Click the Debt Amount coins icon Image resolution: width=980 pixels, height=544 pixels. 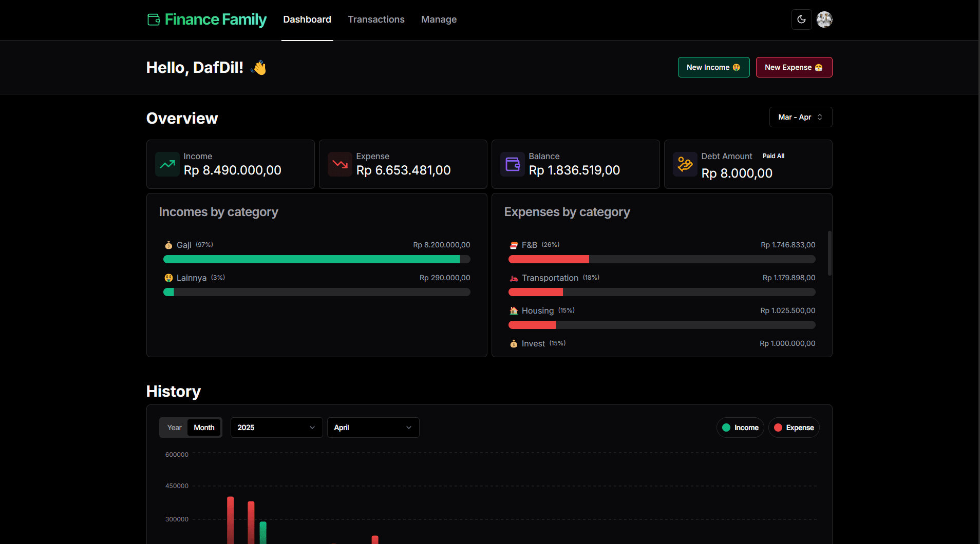[x=685, y=164]
